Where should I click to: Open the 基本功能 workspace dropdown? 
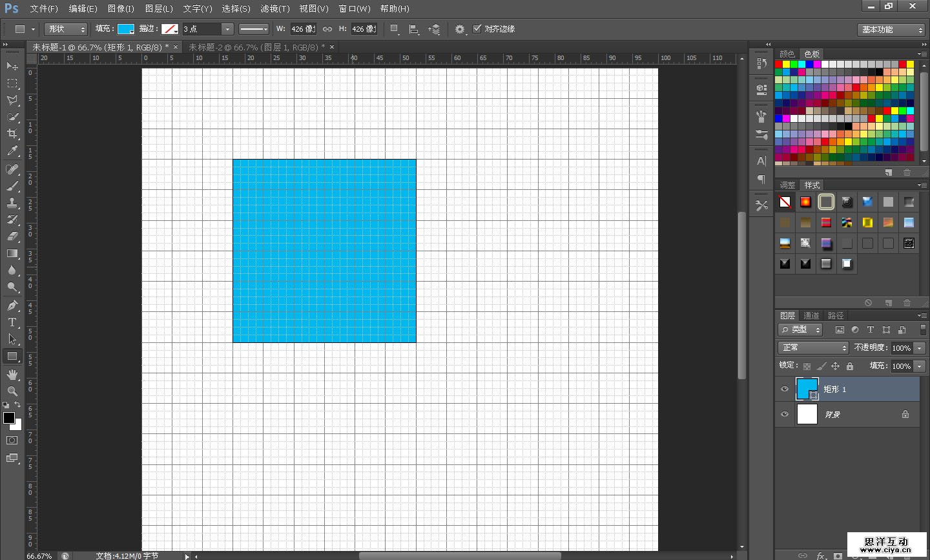[x=893, y=30]
